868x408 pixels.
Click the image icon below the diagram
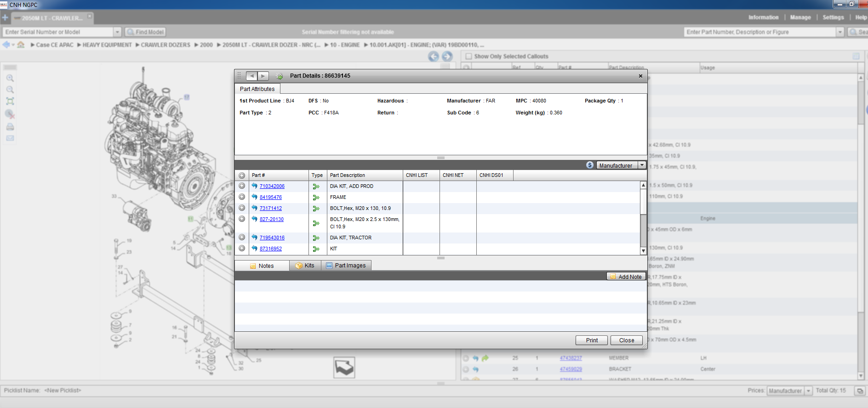tap(344, 368)
